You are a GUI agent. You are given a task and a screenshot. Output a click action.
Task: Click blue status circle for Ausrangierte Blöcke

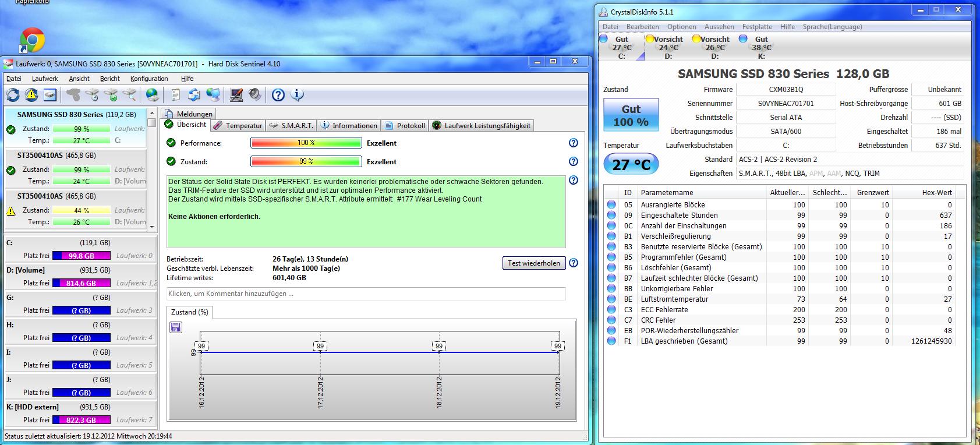[x=611, y=205]
